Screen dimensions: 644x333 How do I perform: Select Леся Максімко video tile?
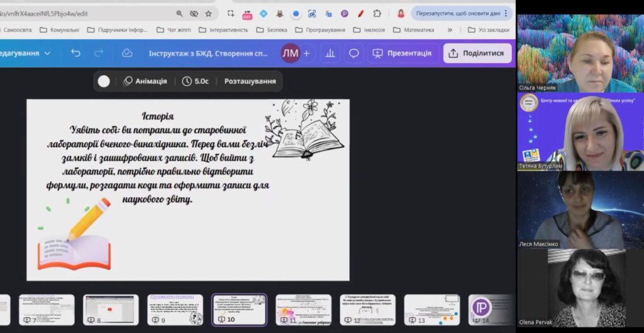(580, 210)
